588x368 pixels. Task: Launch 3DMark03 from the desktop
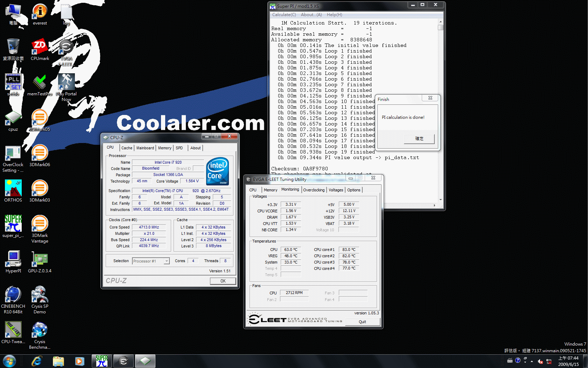pos(40,191)
